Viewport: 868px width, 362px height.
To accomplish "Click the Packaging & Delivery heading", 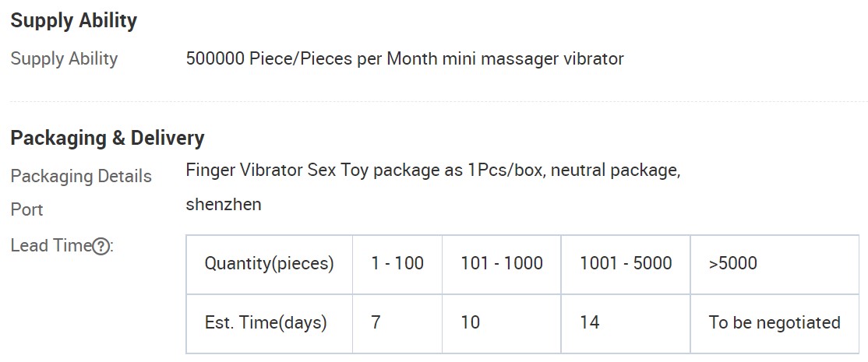I will pos(108,138).
